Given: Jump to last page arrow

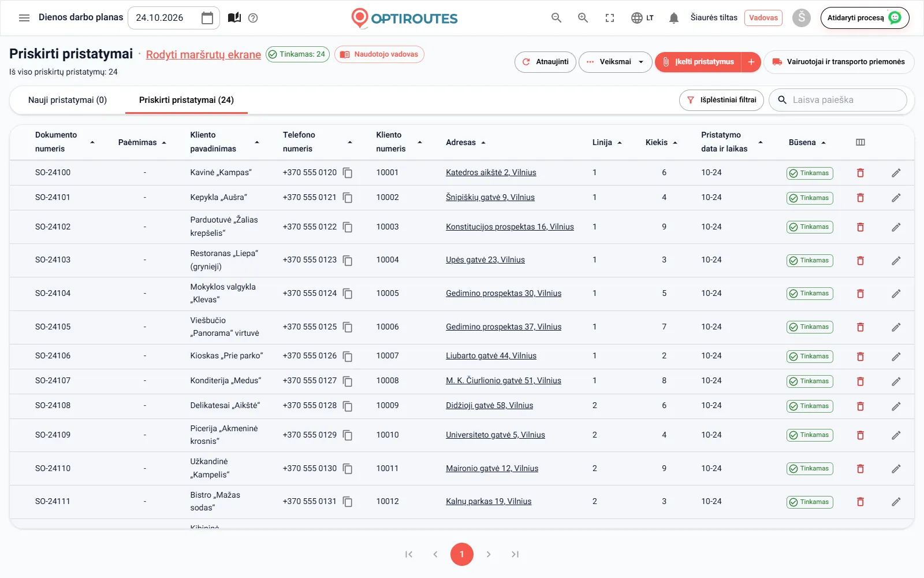Looking at the screenshot, I should 515,554.
